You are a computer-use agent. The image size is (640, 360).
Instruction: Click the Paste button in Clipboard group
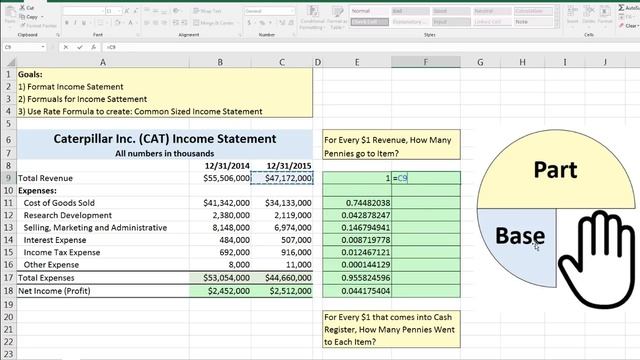click(10, 16)
